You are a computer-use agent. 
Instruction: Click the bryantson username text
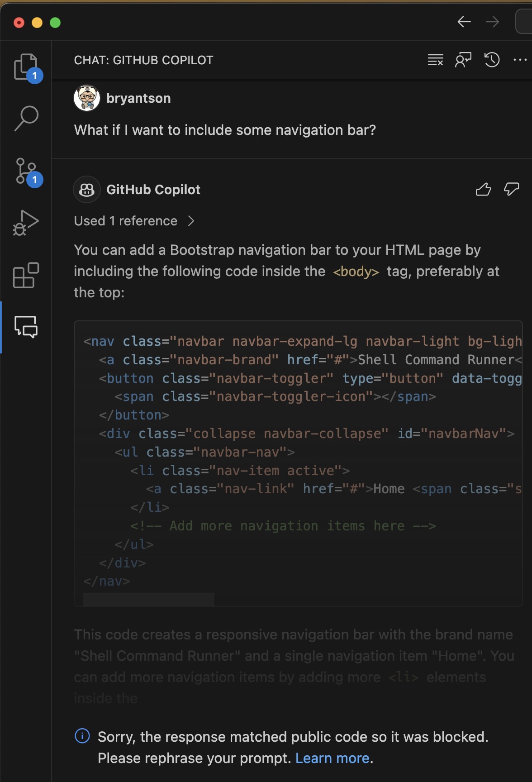138,98
